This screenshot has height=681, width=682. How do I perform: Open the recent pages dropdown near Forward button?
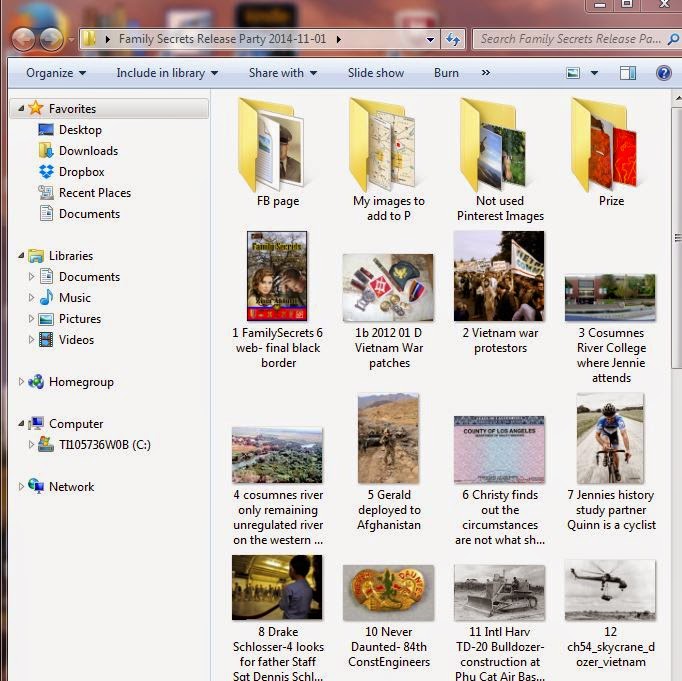coord(71,40)
